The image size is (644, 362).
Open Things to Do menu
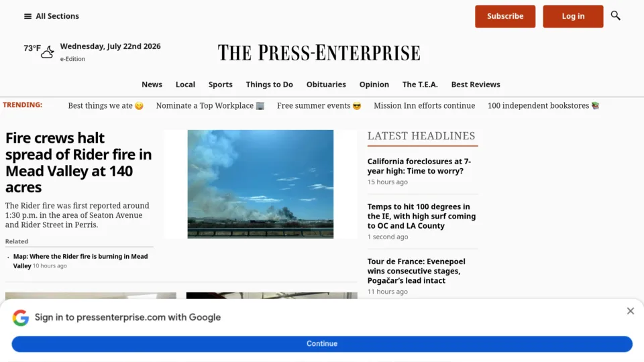[270, 84]
